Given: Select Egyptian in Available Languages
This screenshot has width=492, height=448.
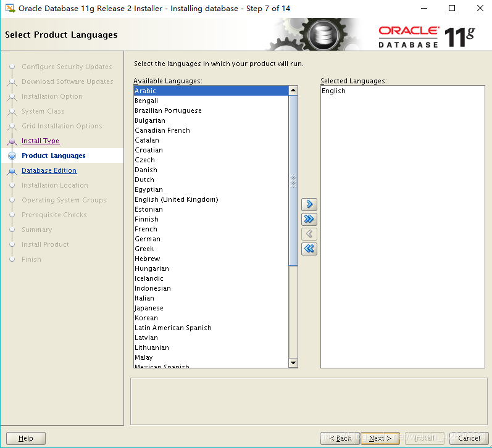Looking at the screenshot, I should (x=211, y=189).
